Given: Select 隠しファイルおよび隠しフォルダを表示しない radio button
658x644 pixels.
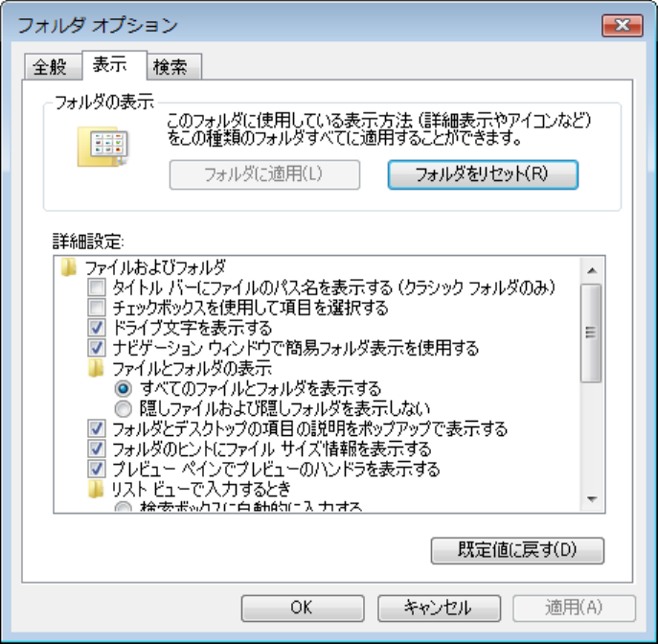Looking at the screenshot, I should [123, 408].
